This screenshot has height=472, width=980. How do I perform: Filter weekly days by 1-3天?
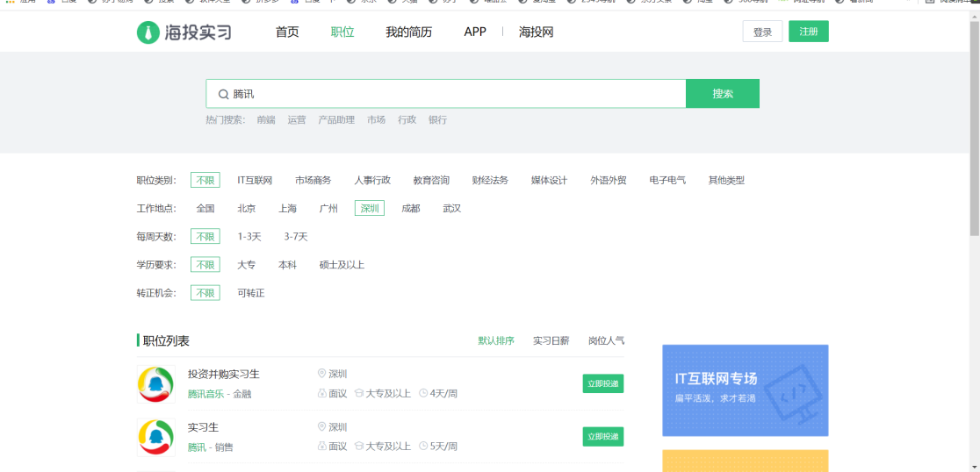249,237
